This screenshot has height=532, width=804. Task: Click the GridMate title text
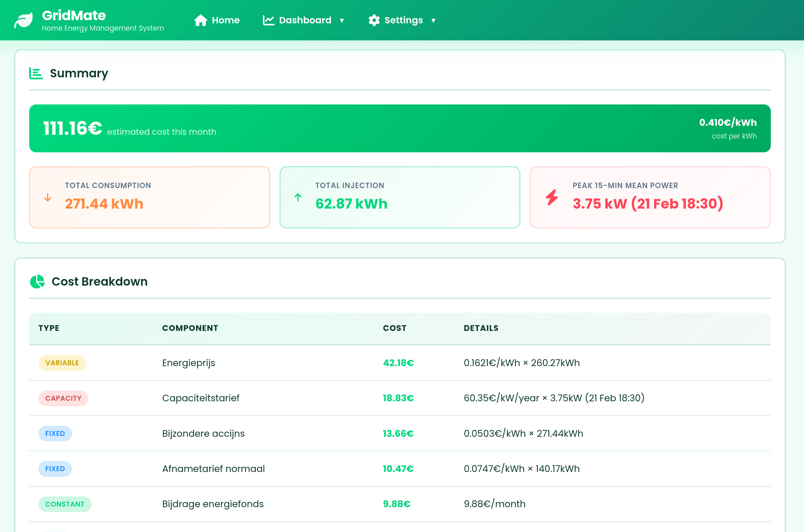pos(74,15)
